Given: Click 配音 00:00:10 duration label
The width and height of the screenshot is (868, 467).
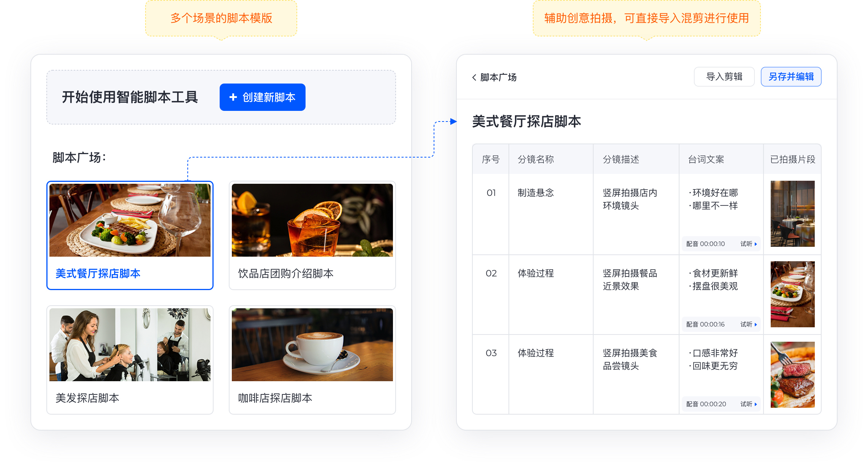Looking at the screenshot, I should [705, 244].
